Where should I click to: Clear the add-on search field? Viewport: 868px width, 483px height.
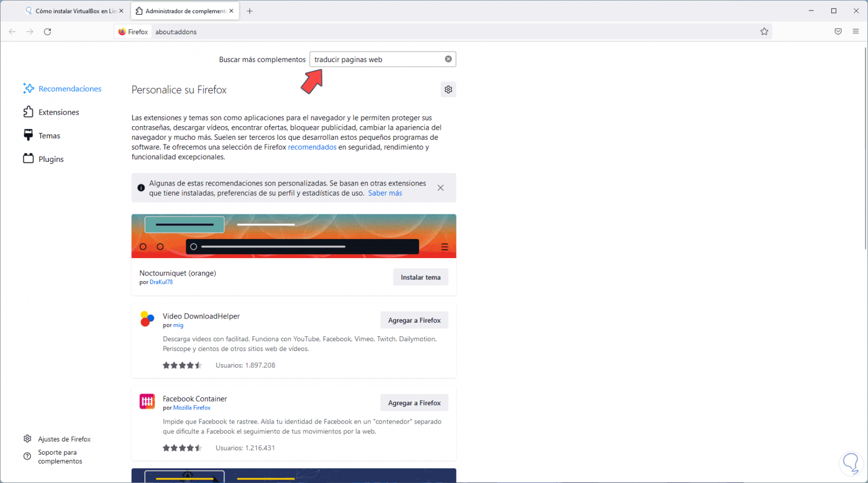448,59
